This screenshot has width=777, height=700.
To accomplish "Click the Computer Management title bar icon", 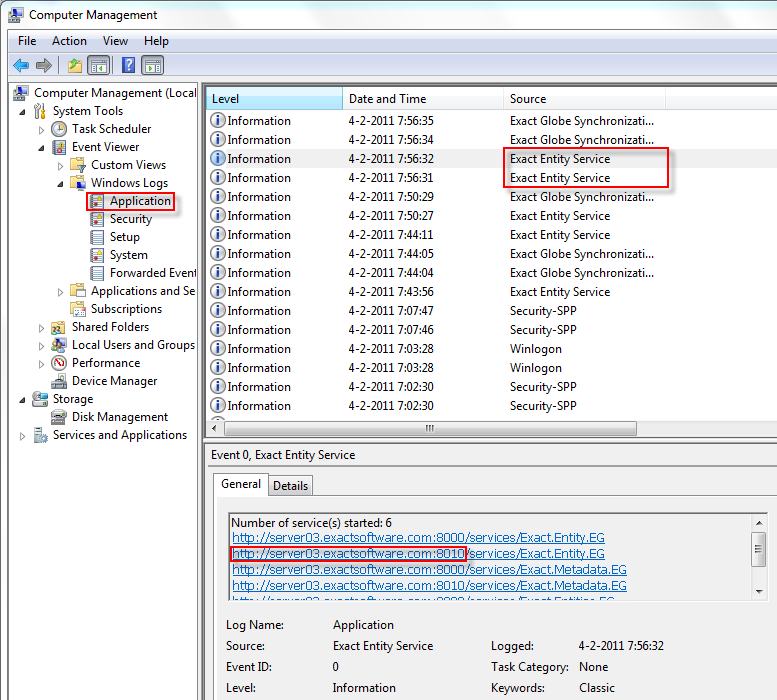I will coord(15,15).
